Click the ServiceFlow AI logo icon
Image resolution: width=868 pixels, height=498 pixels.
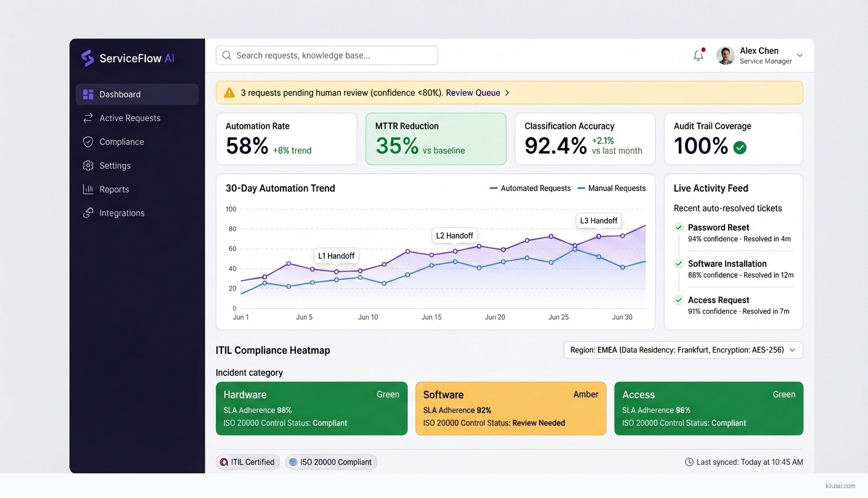click(88, 58)
